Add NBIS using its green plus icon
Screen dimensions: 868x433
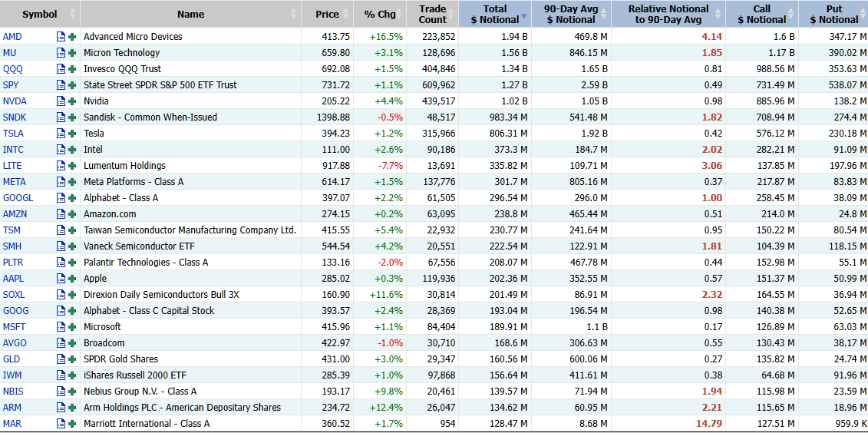[x=72, y=391]
